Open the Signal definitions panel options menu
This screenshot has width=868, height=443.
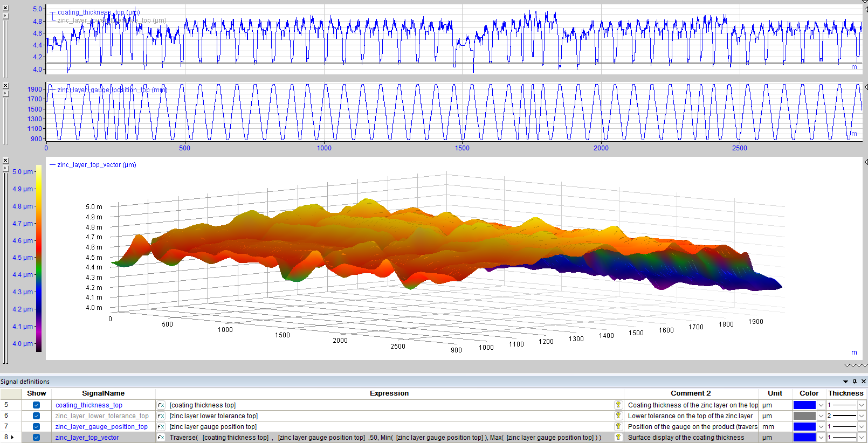coord(845,382)
